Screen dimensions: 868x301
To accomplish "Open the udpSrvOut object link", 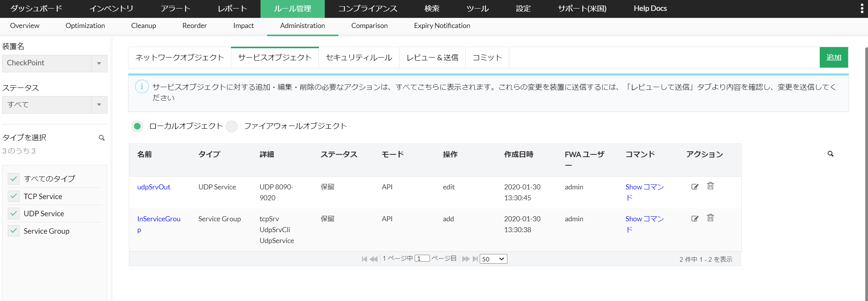I will click(x=153, y=187).
